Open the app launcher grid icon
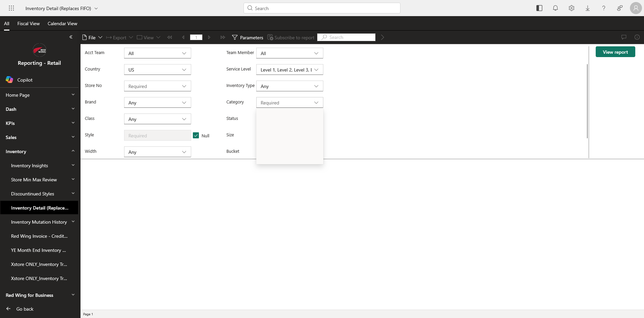Image resolution: width=644 pixels, height=318 pixels. pos(11,8)
